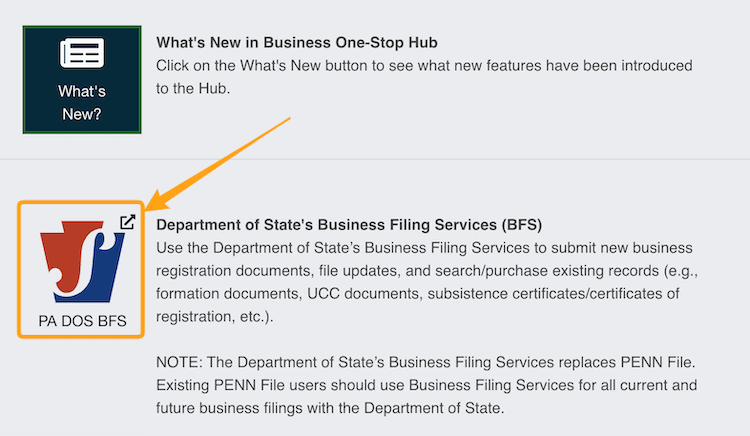
Task: Click the "PA DOS BFS" caption
Action: (x=82, y=322)
